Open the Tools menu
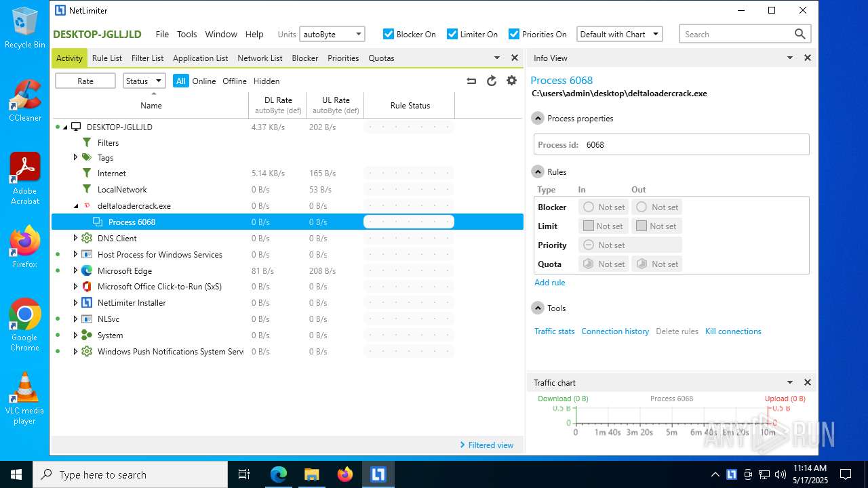 187,34
